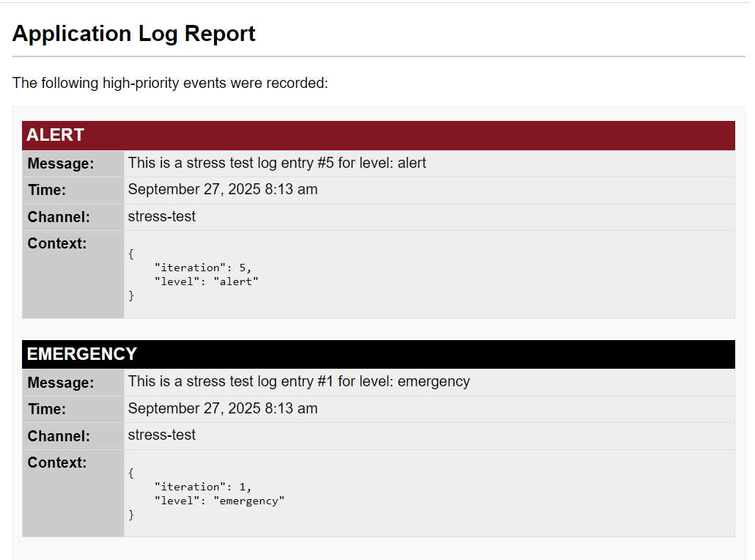Screen dimensions: 755x560
Task: Click the Message label in the EMERGENCY entry
Action: (x=61, y=383)
